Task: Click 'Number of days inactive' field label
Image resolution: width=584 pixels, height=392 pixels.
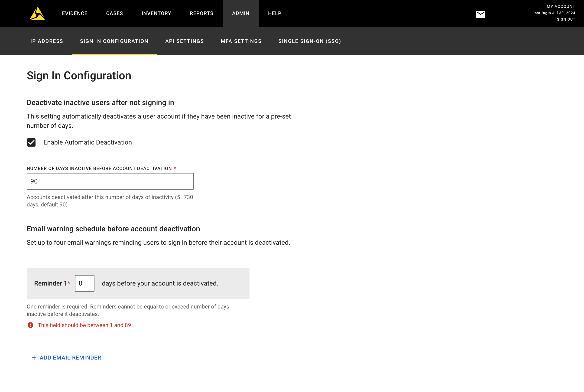Action: pos(99,168)
